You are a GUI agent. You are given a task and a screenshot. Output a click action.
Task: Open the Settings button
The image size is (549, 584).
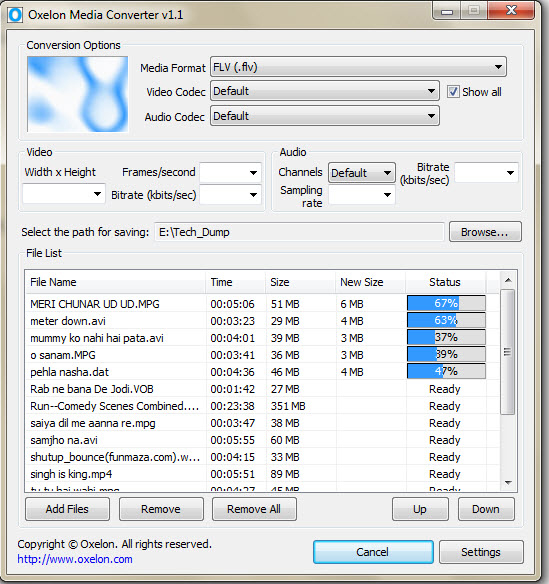pos(481,552)
